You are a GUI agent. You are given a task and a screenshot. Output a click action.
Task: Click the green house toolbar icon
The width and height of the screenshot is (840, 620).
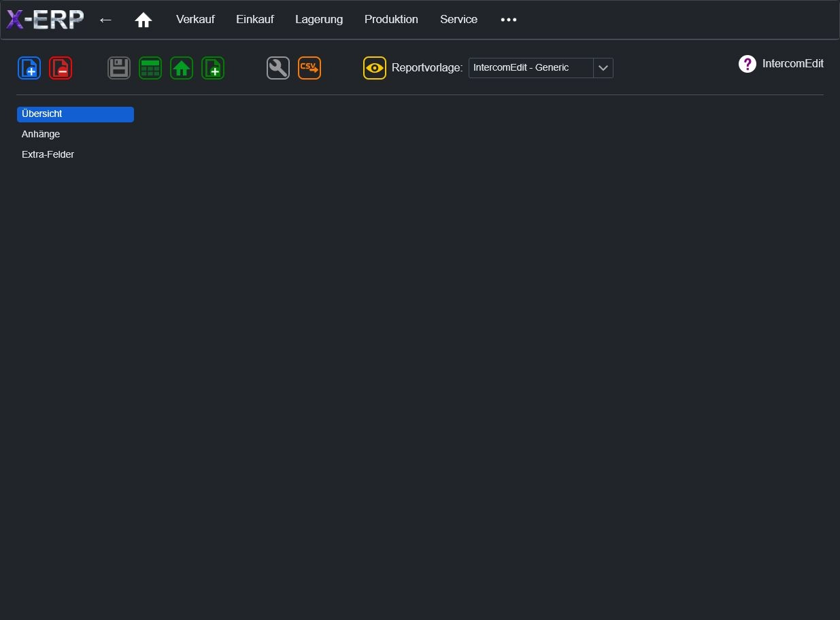tap(182, 68)
